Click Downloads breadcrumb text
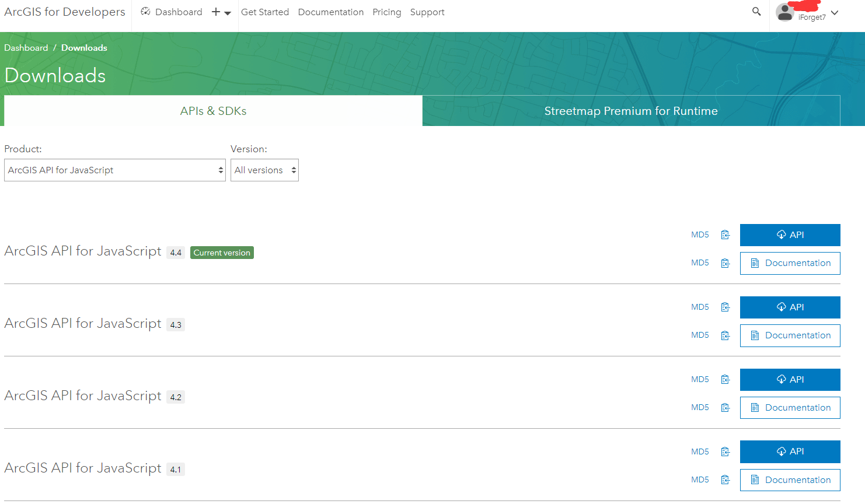865x504 pixels. [84, 48]
